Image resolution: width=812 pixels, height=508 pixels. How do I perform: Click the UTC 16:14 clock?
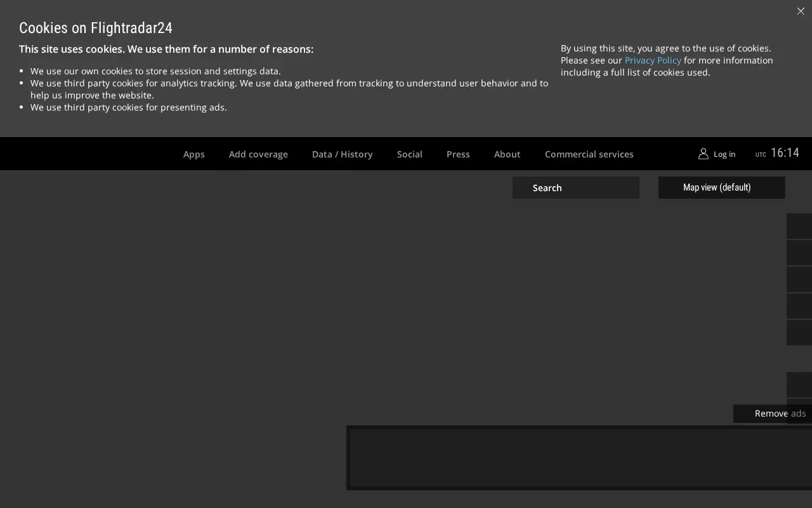pyautogui.click(x=777, y=153)
